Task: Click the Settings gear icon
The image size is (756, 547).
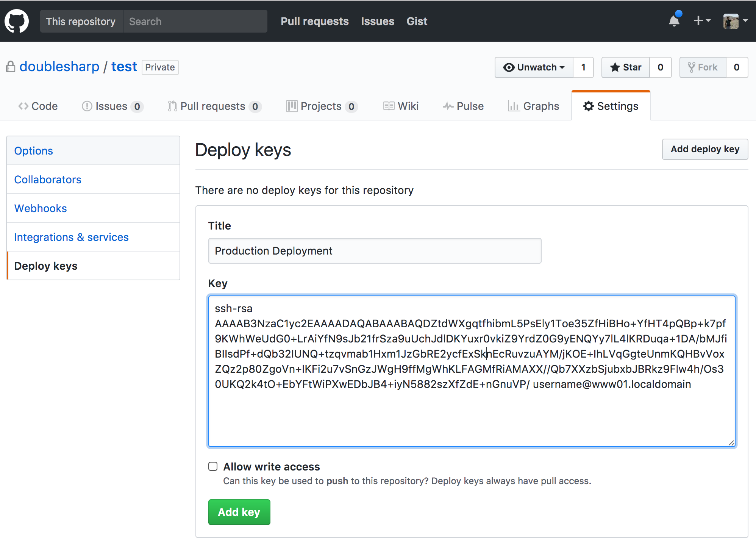Action: tap(589, 106)
